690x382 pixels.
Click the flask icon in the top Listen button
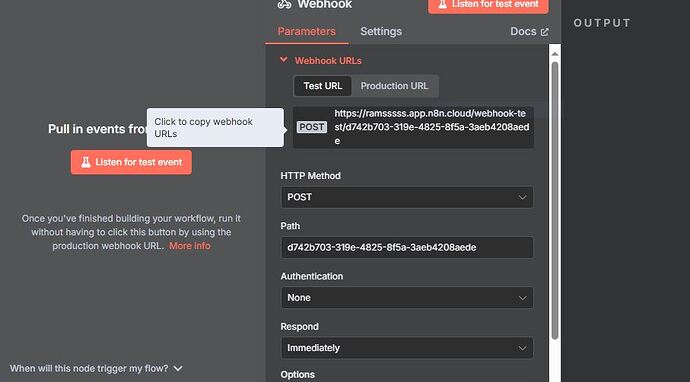pos(442,4)
